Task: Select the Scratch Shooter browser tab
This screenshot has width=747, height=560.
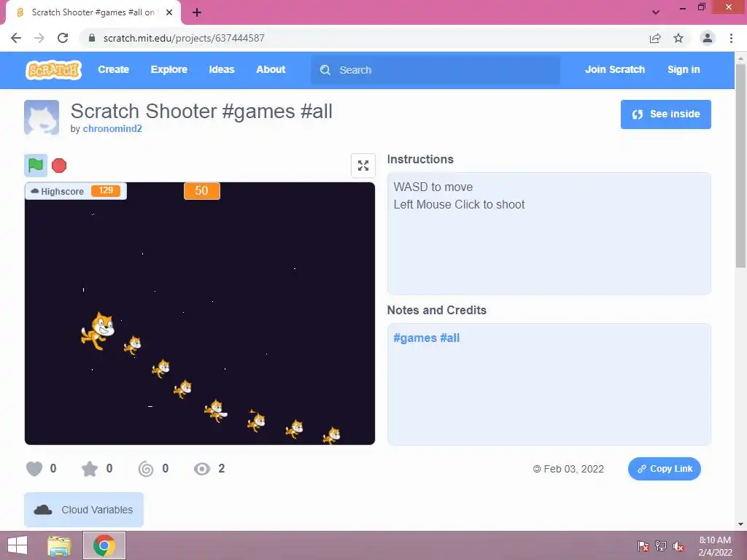Action: [93, 12]
